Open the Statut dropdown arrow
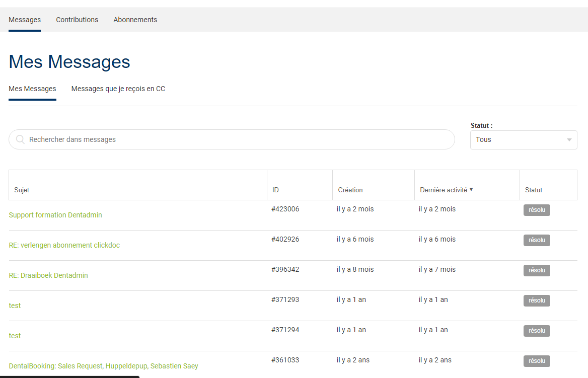 [568, 139]
